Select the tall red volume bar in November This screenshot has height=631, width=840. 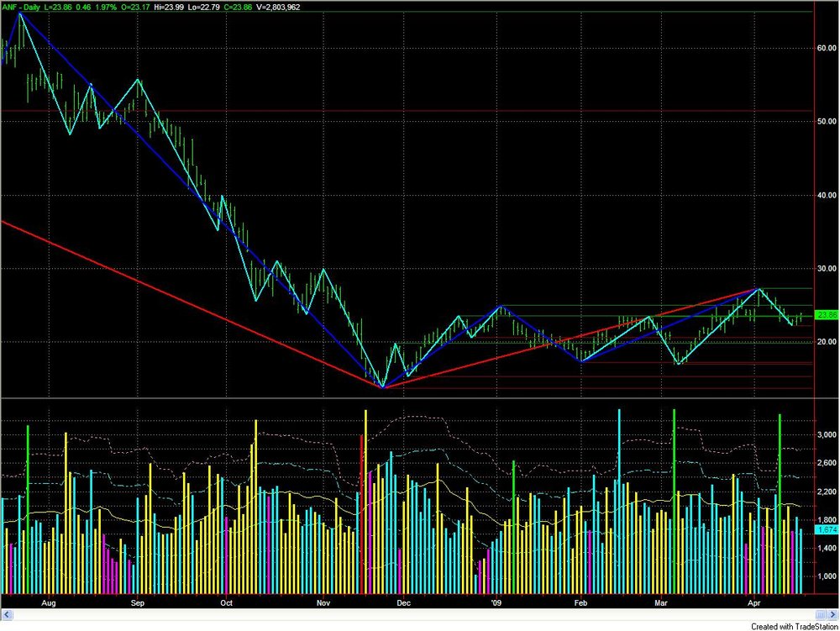pos(361,514)
